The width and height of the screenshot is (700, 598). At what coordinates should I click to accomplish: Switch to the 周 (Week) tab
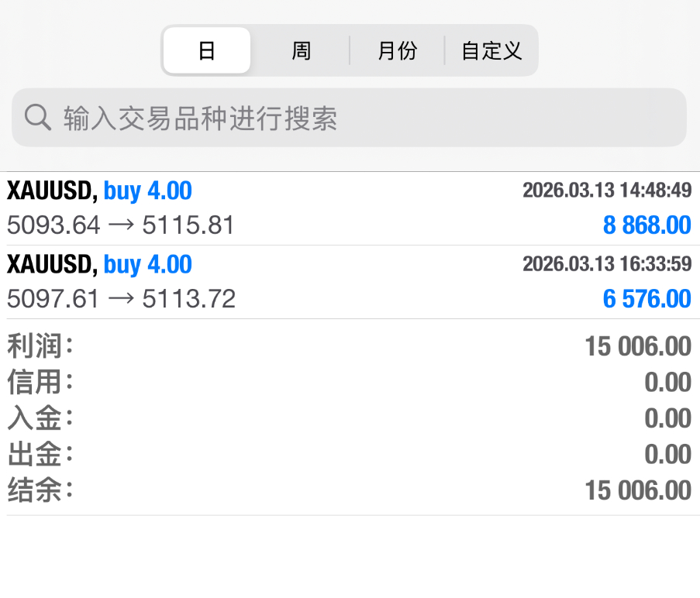pos(301,50)
